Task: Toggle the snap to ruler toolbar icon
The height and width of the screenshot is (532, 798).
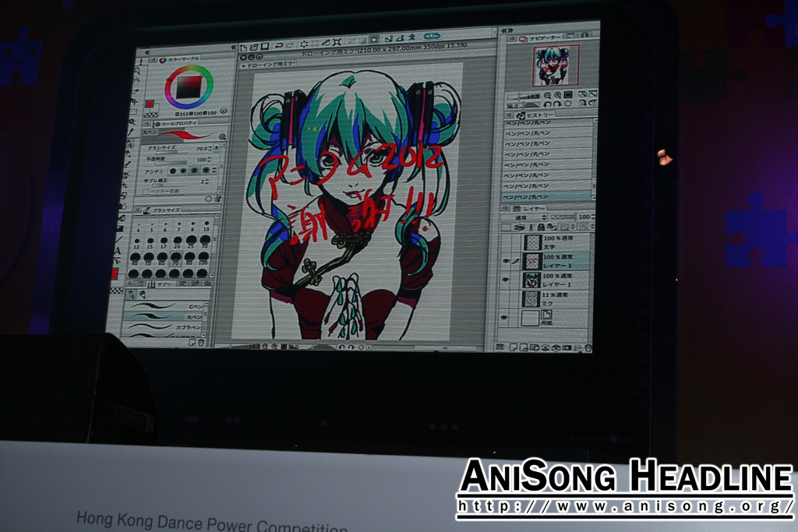Action: (389, 39)
